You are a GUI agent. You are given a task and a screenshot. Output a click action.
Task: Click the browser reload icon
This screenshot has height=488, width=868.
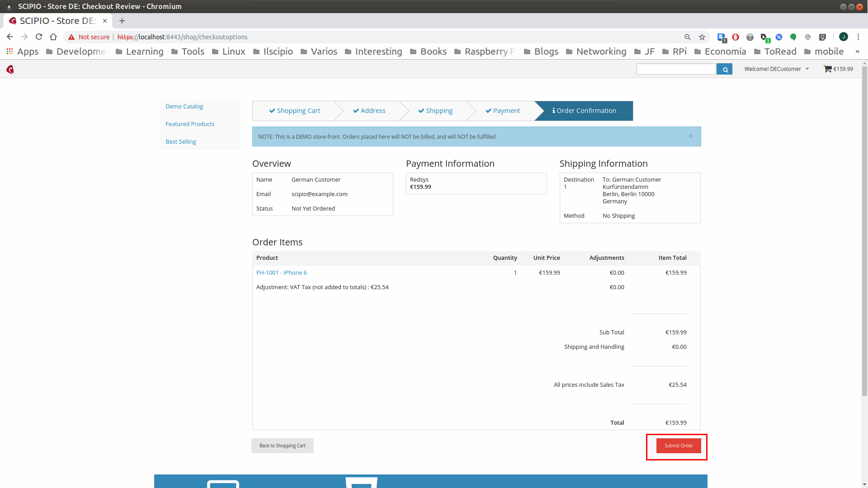[x=39, y=37]
